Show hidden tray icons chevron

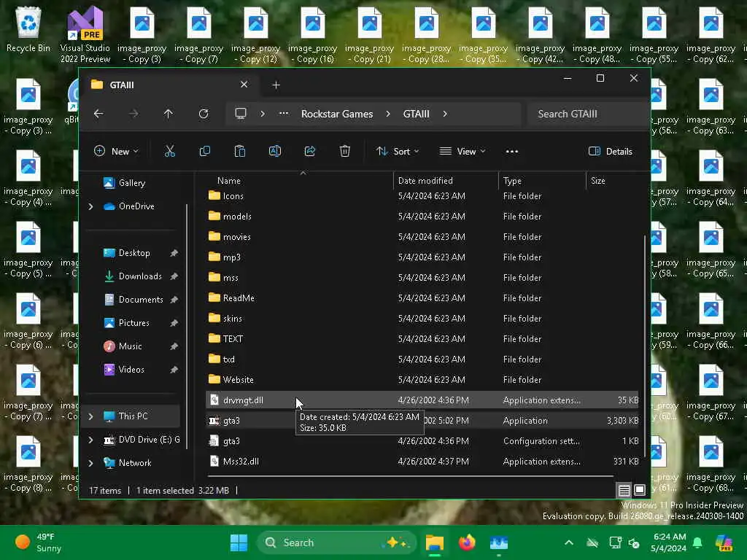click(569, 542)
